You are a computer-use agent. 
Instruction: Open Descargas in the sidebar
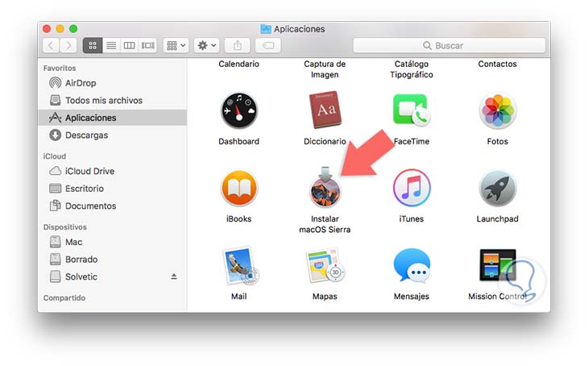tap(113, 135)
